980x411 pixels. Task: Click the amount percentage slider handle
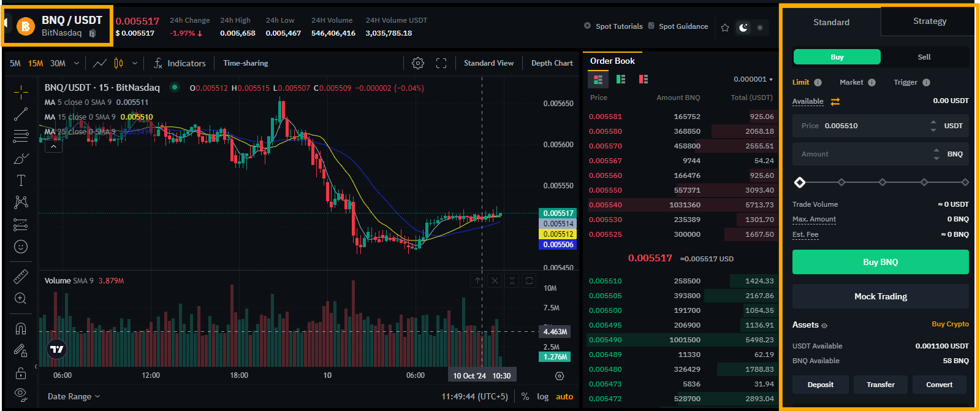point(800,182)
